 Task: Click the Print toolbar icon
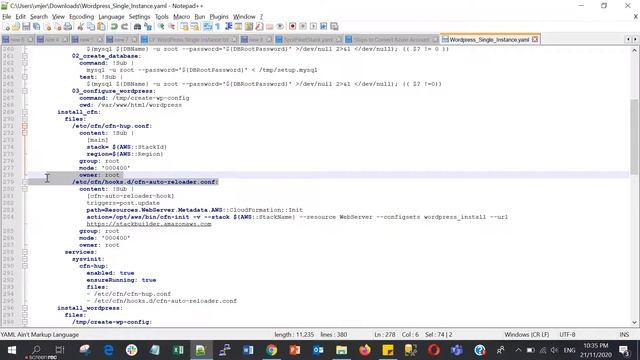pos(68,27)
